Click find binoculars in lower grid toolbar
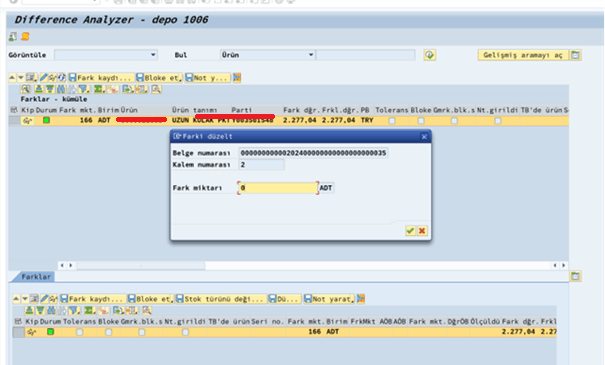Image resolution: width=605 pixels, height=365 pixels. pos(51,310)
